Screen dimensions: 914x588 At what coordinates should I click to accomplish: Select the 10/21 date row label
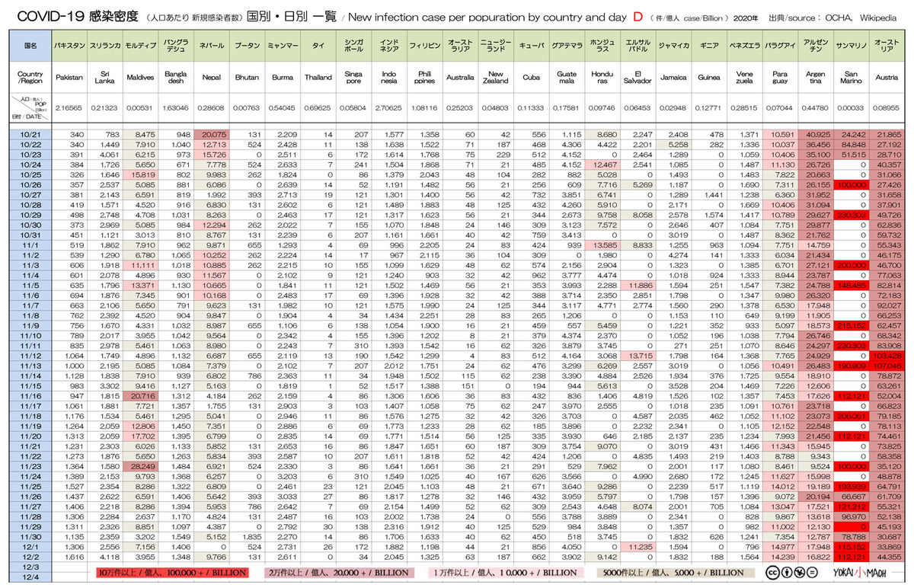tap(30, 134)
